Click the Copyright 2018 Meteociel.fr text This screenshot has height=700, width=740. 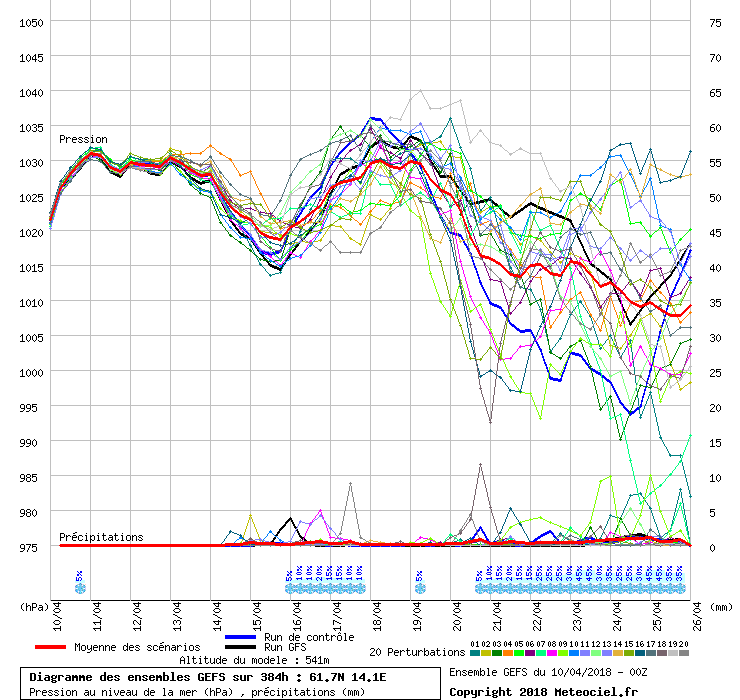[543, 691]
